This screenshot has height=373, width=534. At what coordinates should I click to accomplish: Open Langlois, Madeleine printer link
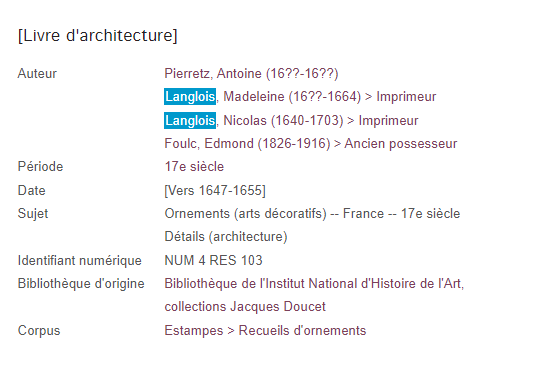pyautogui.click(x=300, y=97)
